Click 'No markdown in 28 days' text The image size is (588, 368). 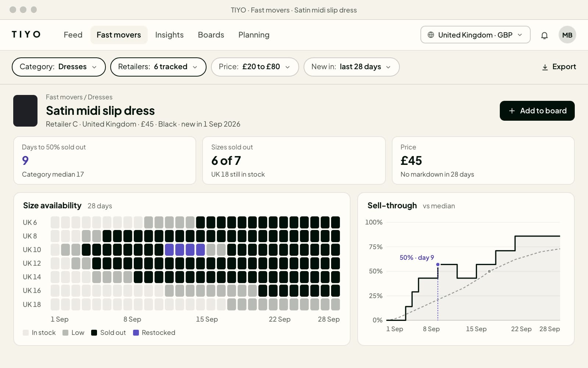coord(437,174)
